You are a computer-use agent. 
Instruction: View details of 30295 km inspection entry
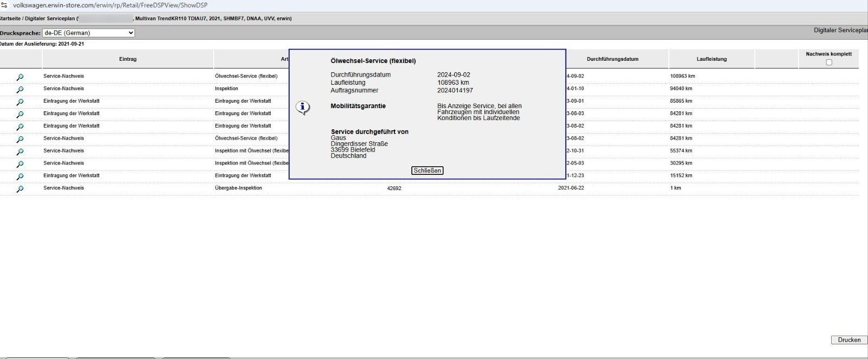20,164
